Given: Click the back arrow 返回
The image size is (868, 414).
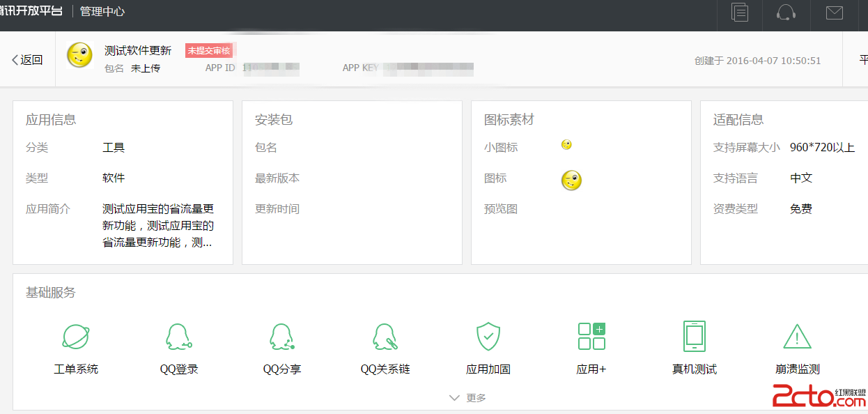Looking at the screenshot, I should [27, 60].
